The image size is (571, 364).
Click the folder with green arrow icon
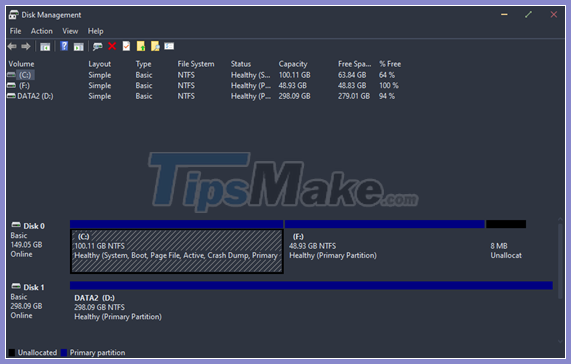[141, 46]
